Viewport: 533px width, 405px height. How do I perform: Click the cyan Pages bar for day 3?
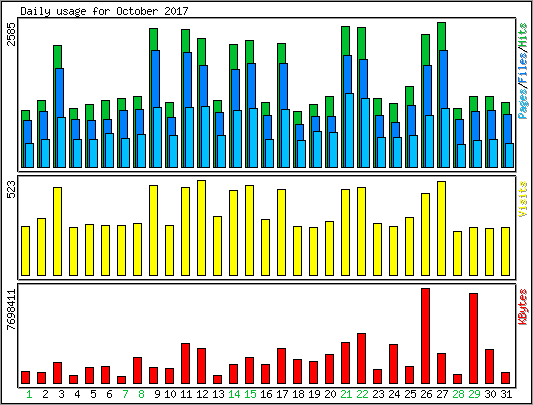[62, 142]
